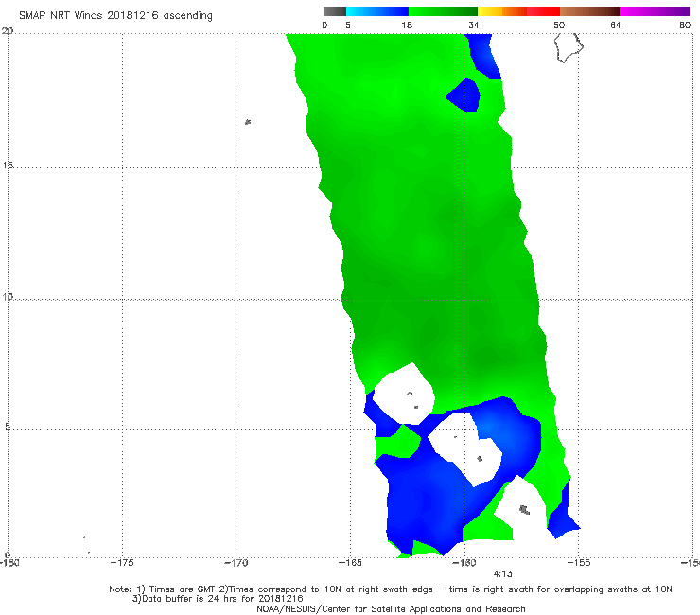
Task: Click the latitude axis label '20'
Action: point(8,31)
